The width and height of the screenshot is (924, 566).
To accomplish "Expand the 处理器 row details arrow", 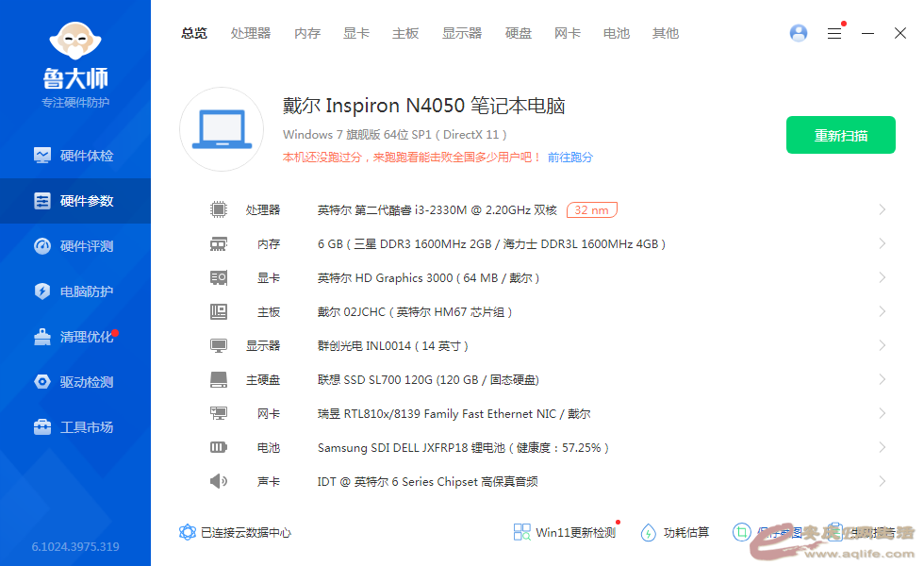I will click(882, 209).
